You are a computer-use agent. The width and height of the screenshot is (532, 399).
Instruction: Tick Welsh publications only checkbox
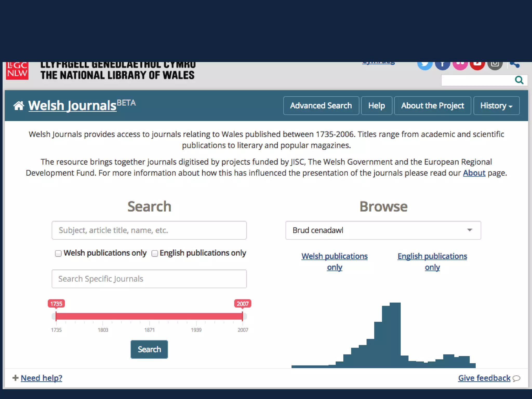(x=58, y=253)
